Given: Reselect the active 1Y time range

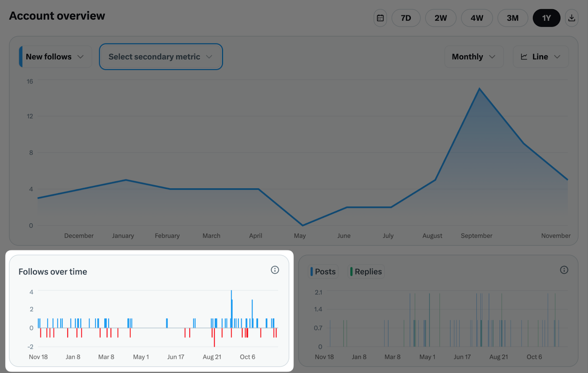Looking at the screenshot, I should pyautogui.click(x=546, y=18).
